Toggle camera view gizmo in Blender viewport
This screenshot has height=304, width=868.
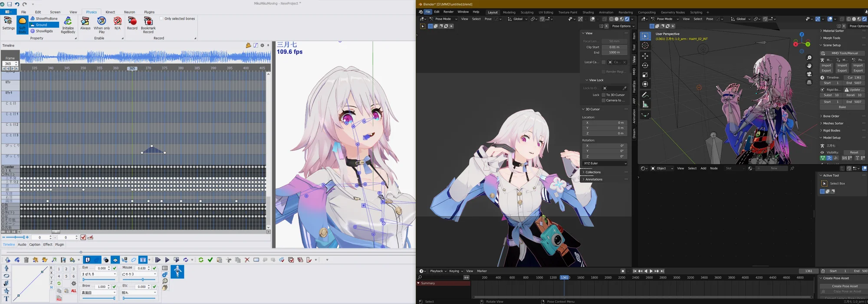[x=809, y=74]
